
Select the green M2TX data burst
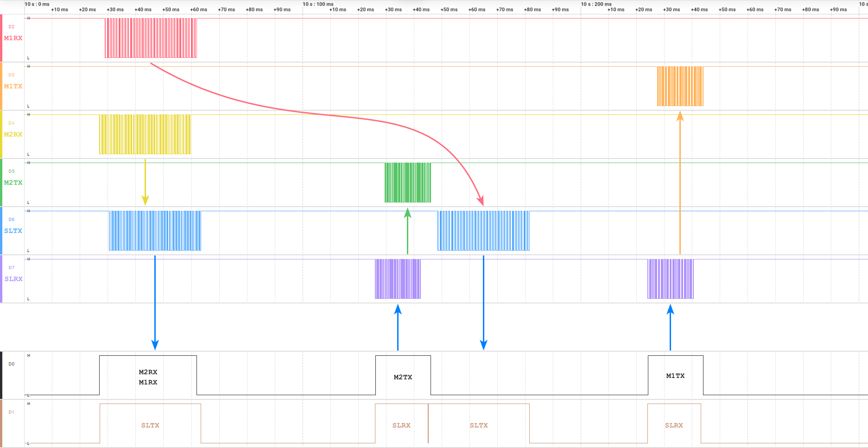[x=407, y=183]
